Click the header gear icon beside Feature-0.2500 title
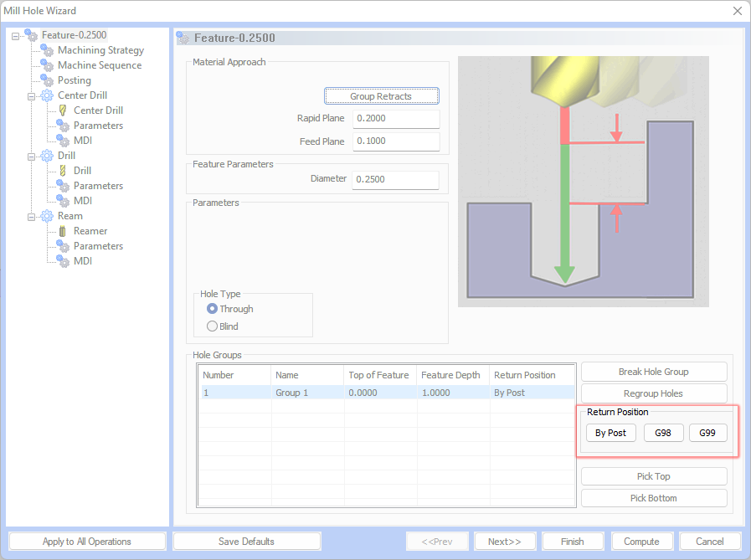 183,38
